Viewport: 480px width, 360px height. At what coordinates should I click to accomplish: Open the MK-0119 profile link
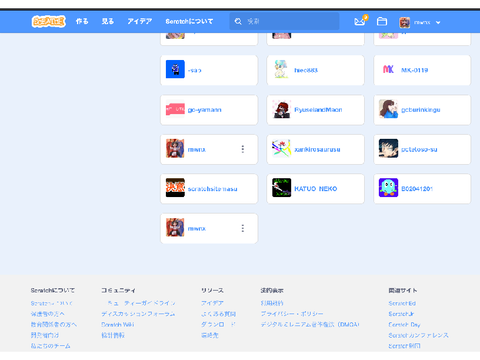pyautogui.click(x=414, y=70)
